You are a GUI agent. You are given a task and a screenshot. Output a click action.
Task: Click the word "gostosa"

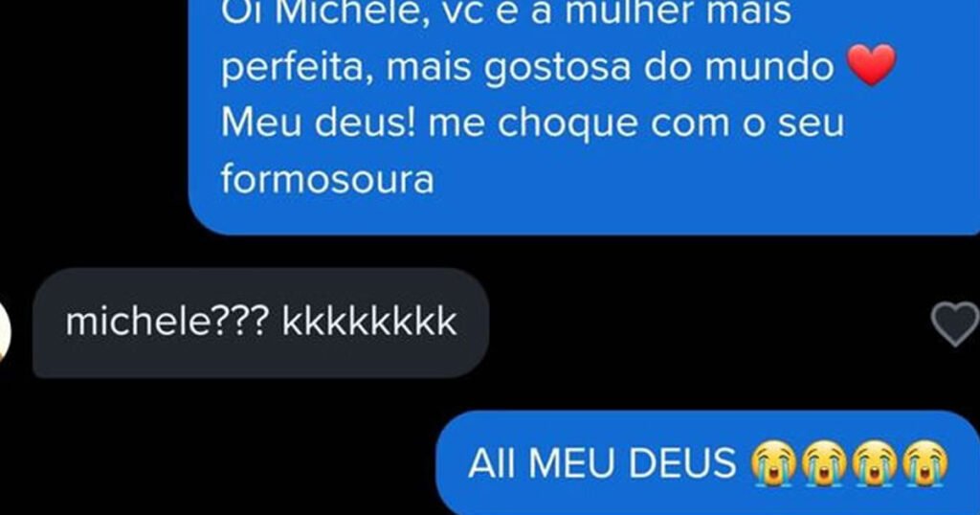pyautogui.click(x=558, y=68)
